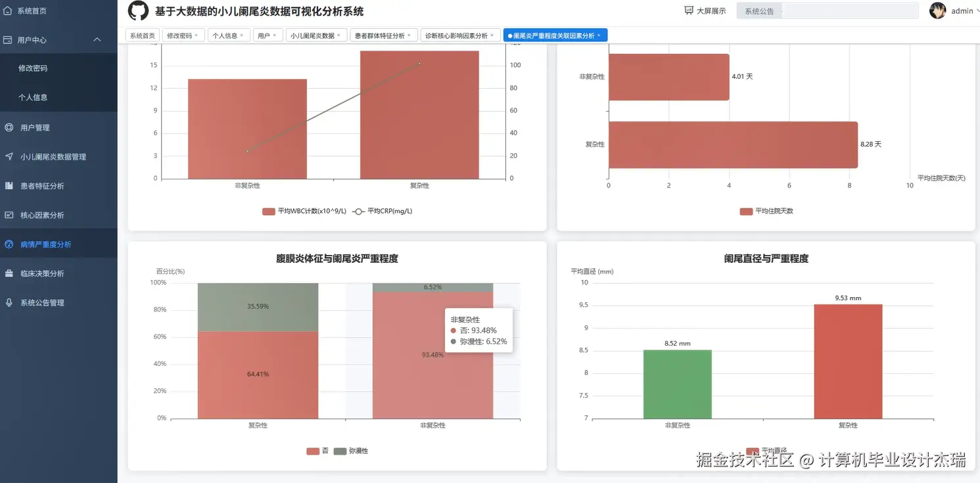Image resolution: width=980 pixels, height=483 pixels.
Task: Close the 阑尾炎严重程度关联因素分析 tab
Action: click(598, 35)
